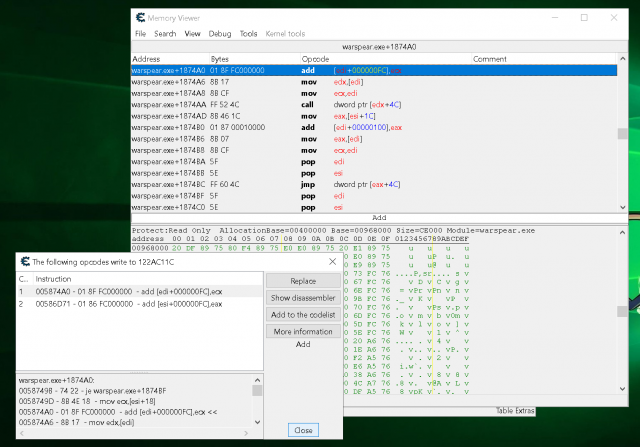Click the Comment column header
This screenshot has height=447, width=640.
[490, 60]
